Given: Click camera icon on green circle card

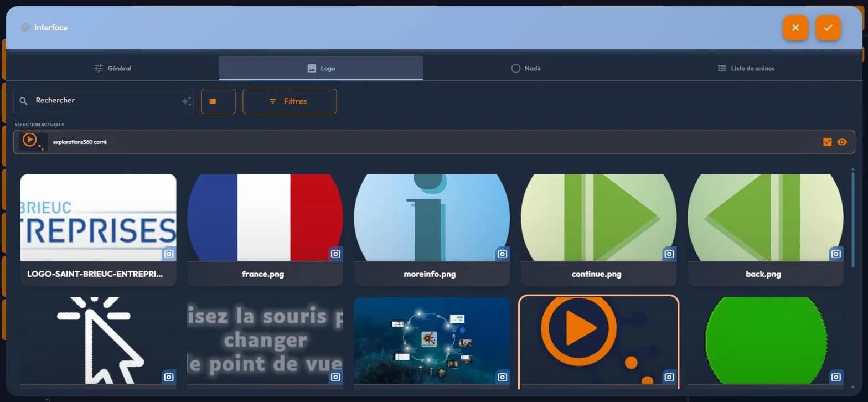Looking at the screenshot, I should pos(836,377).
